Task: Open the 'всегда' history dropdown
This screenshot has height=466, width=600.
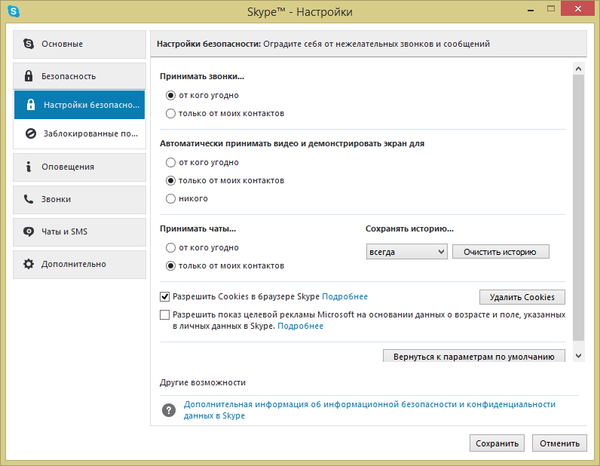Action: click(x=406, y=252)
